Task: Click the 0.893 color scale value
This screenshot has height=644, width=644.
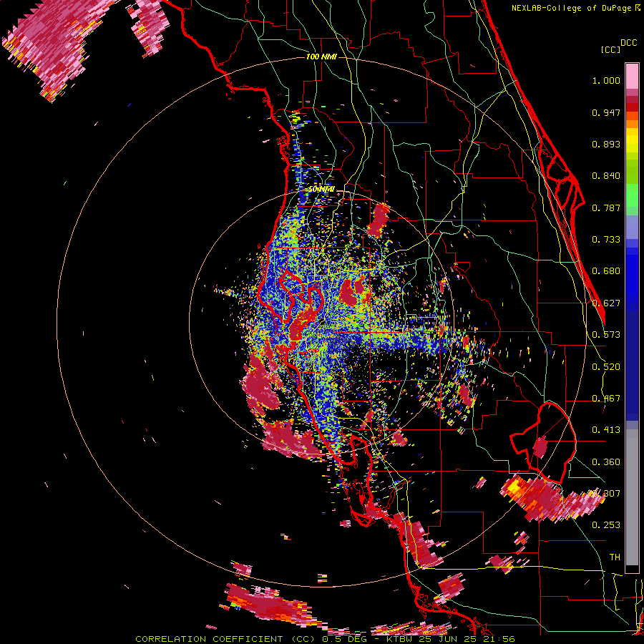Action: [606, 144]
